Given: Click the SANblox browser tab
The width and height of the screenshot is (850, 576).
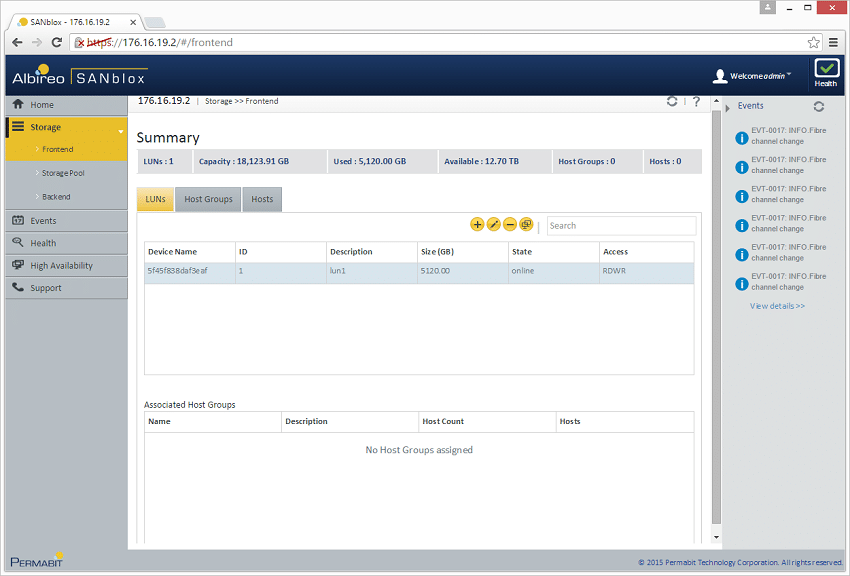Looking at the screenshot, I should point(76,22).
